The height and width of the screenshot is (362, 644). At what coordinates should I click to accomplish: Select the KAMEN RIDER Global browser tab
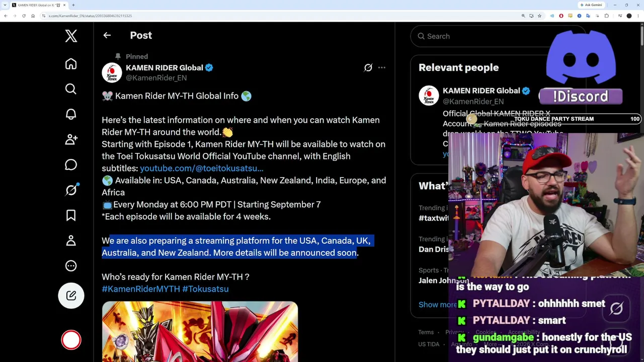39,5
